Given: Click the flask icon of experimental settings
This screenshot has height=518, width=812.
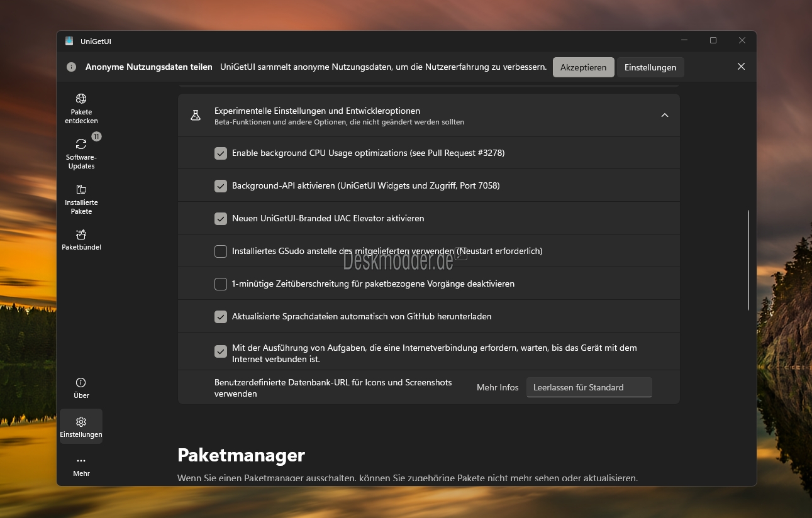Looking at the screenshot, I should [x=196, y=116].
